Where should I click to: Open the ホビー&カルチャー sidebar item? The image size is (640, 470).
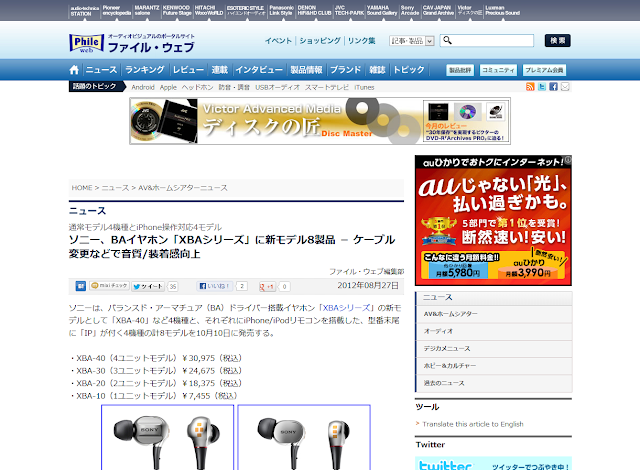click(494, 366)
